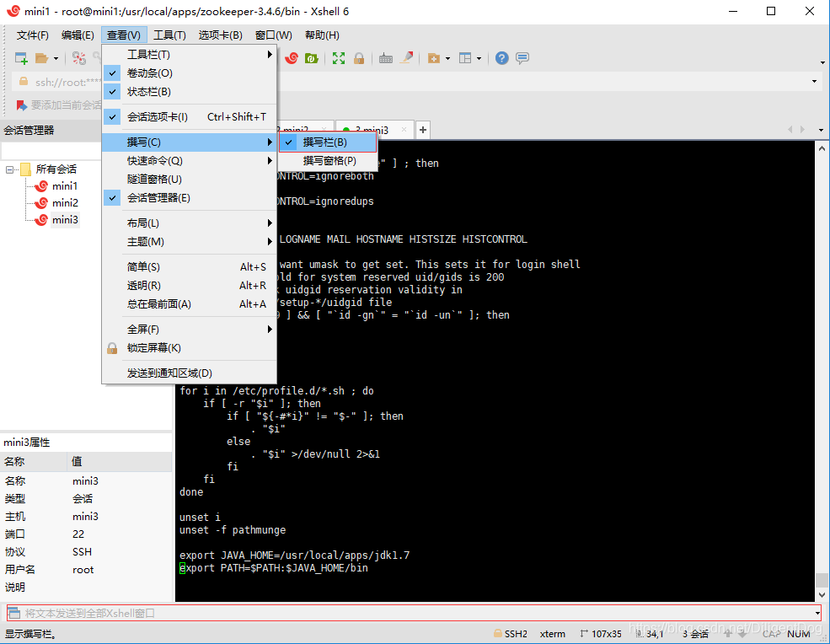830x644 pixels.
Task: Close the mini3 tab with X
Action: [x=404, y=129]
